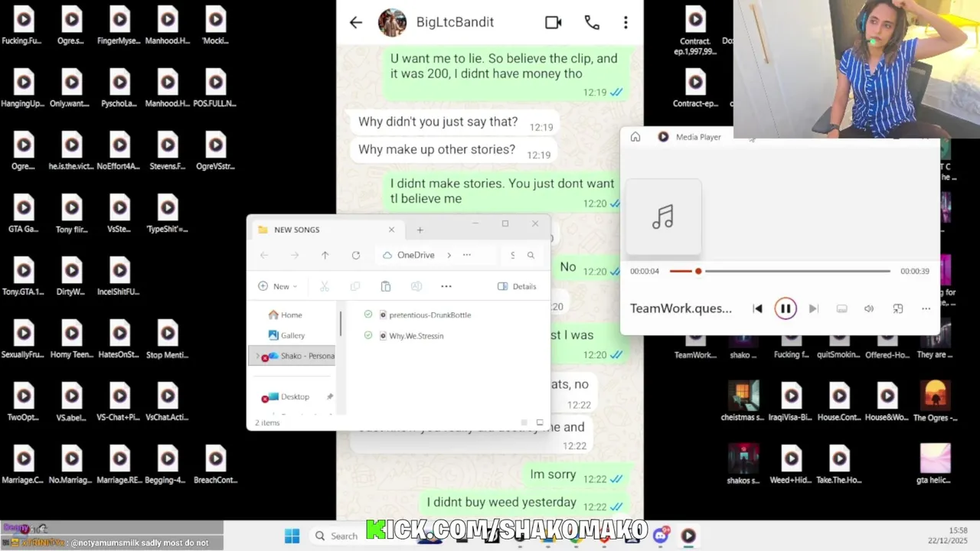The height and width of the screenshot is (551, 980).
Task: Select the HangingUp... desktop file
Action: [24, 89]
